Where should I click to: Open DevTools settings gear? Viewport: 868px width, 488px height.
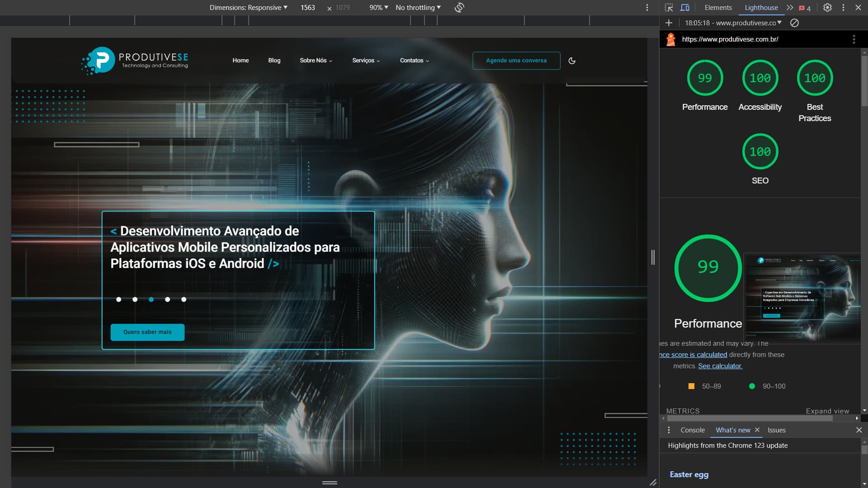coord(827,8)
